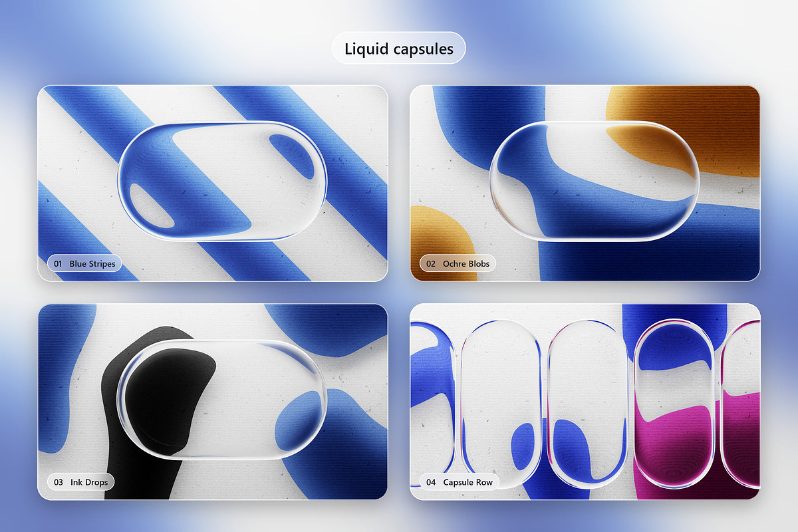Click the 04 Capsule Row label
The height and width of the screenshot is (532, 798).
click(x=460, y=481)
